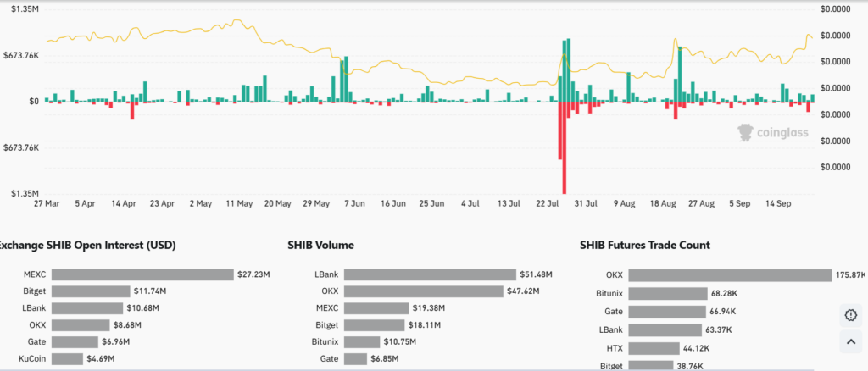Viewport: 868px width, 371px height.
Task: Click the '$6.85M' Gate volume value
Action: (x=384, y=359)
